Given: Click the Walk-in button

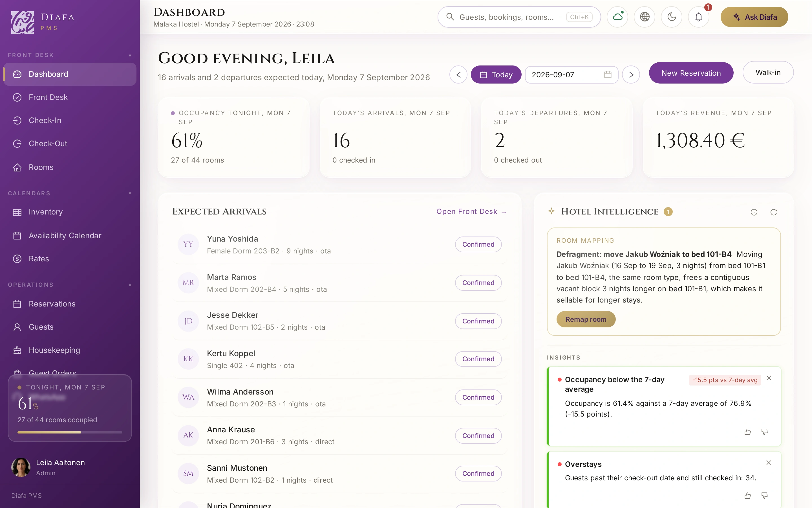Looking at the screenshot, I should tap(768, 73).
